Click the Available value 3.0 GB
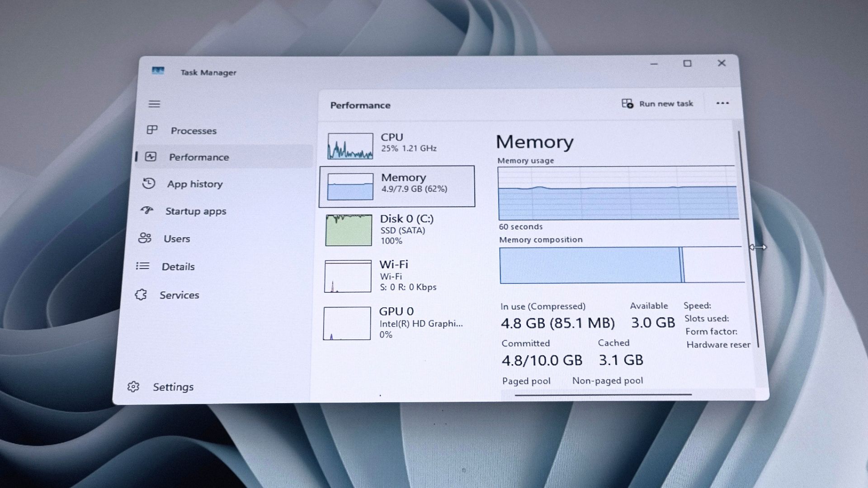868x488 pixels. point(653,322)
